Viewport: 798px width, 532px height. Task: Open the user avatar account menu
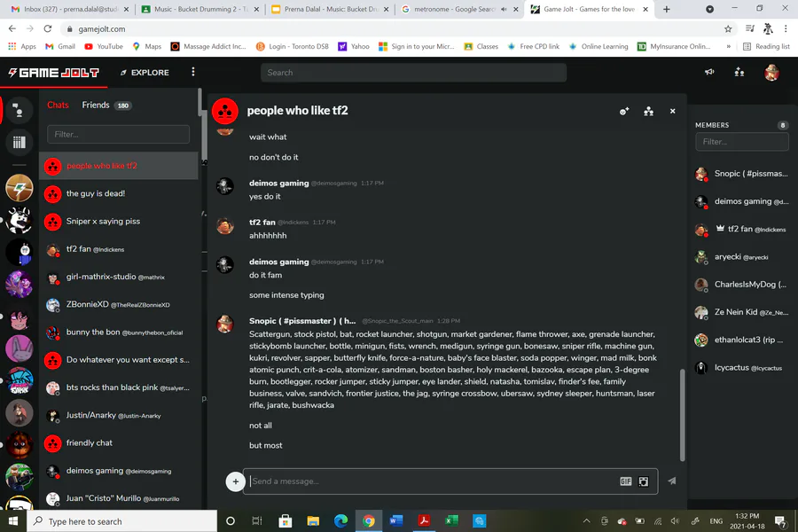pos(771,73)
